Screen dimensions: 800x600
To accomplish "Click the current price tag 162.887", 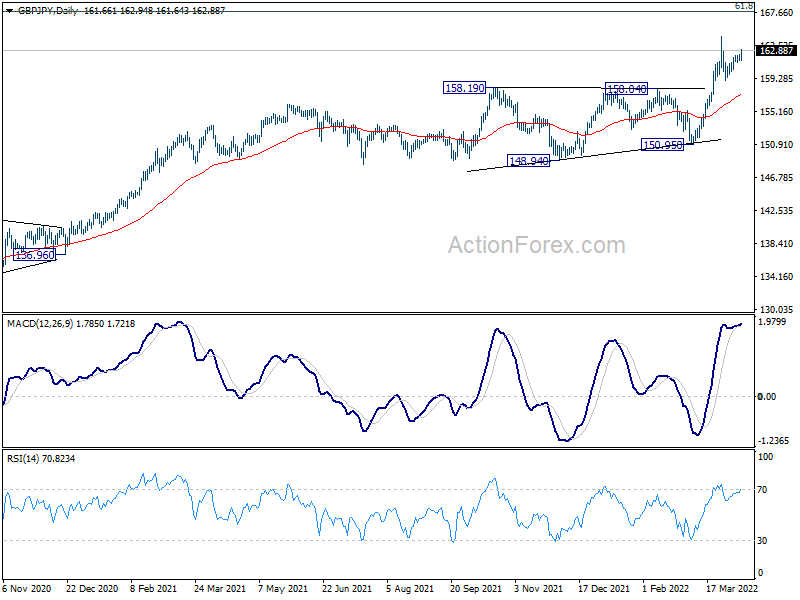I will [x=776, y=51].
